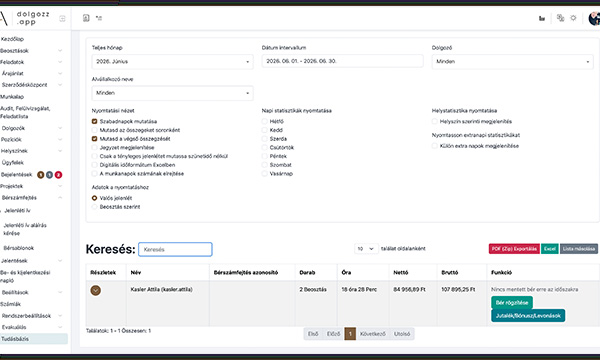The width and height of the screenshot is (600, 360).
Task: Open Kezdőlap in the sidebar
Action: (12, 39)
